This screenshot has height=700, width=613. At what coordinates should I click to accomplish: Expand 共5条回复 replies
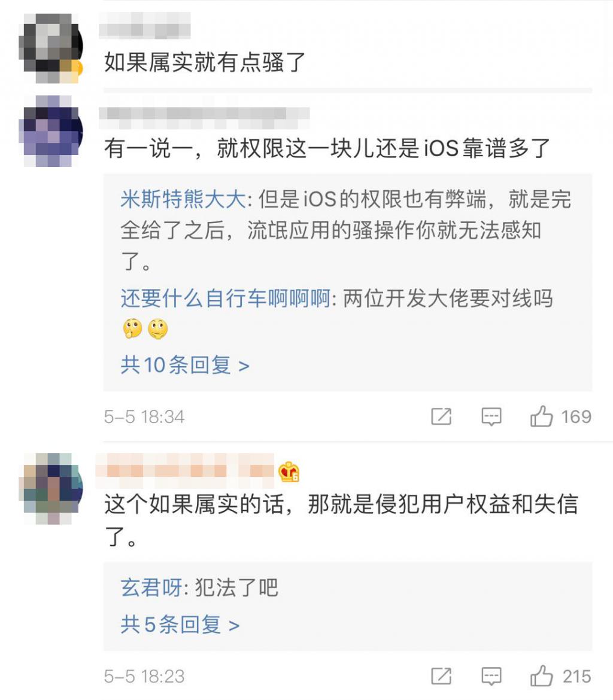click(x=180, y=624)
